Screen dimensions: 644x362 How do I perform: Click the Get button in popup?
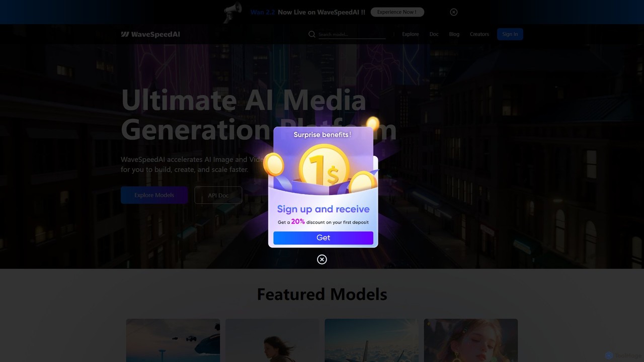pyautogui.click(x=324, y=238)
